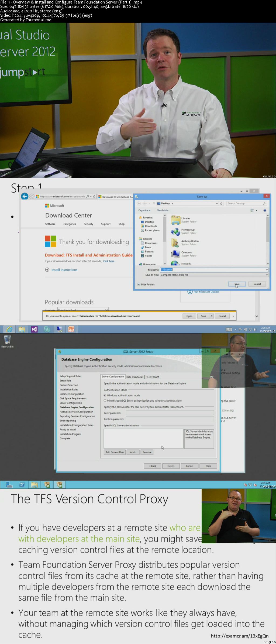Click Add Current User in SQL Setup

(115, 452)
